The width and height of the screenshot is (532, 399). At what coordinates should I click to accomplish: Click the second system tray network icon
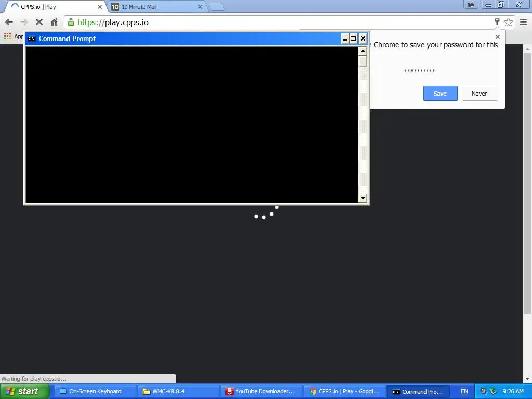tap(494, 391)
